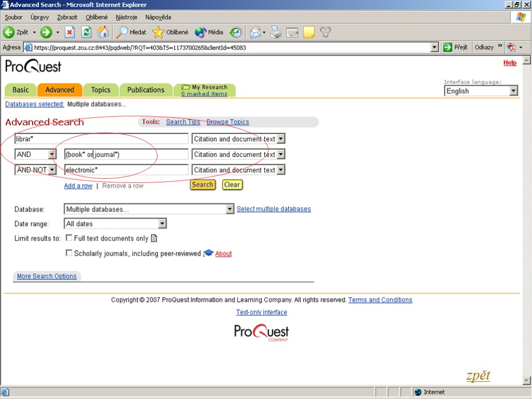Click the green Forward arrow icon
This screenshot has height=399, width=532.
click(46, 32)
